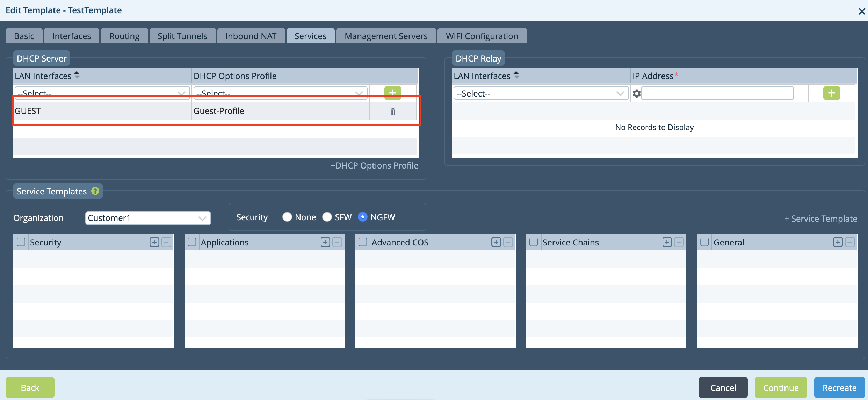Check the Service Chains checkbox
868x400 pixels.
tap(533, 242)
